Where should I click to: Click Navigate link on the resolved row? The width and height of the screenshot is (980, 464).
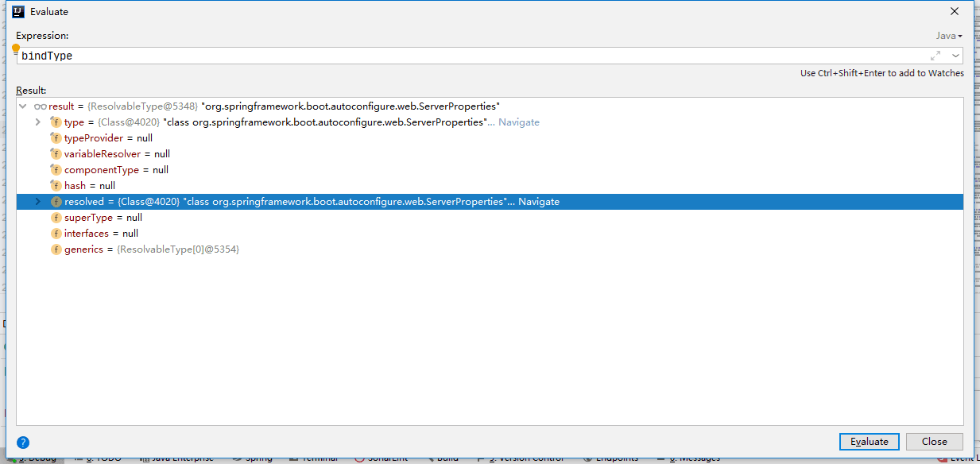pyautogui.click(x=539, y=202)
